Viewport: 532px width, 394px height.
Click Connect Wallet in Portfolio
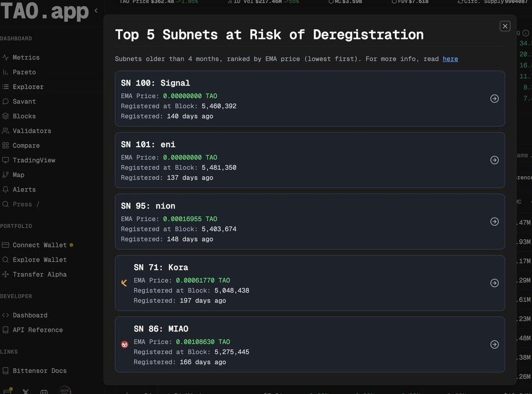[40, 245]
